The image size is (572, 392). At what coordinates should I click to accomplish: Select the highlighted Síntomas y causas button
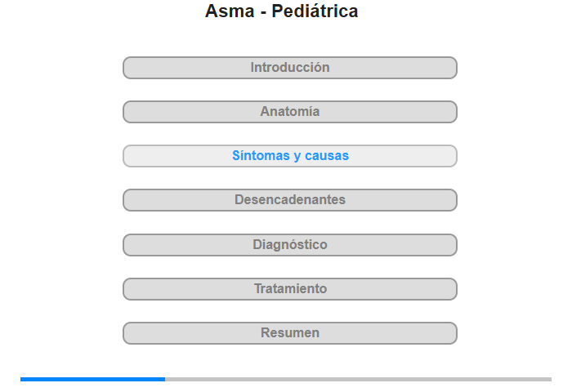289,156
